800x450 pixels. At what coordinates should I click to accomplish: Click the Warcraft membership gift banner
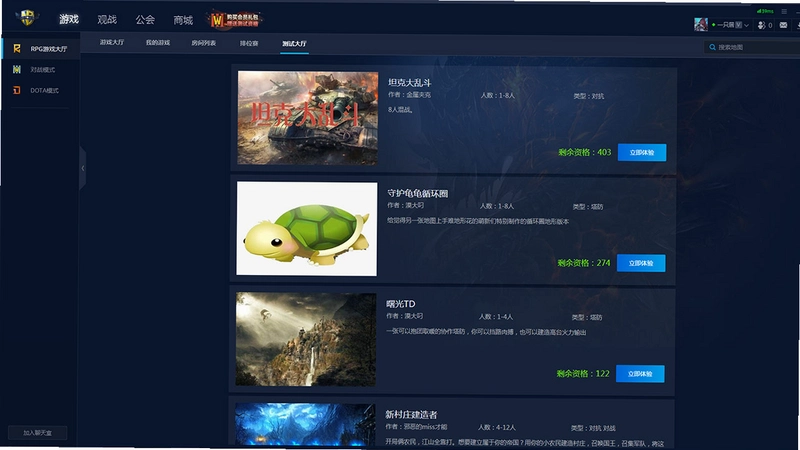[235, 20]
